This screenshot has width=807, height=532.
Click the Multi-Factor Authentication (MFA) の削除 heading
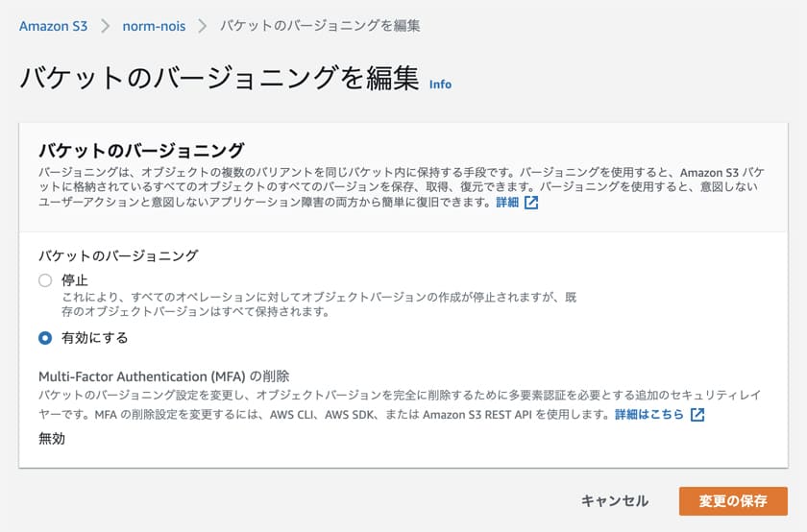[x=163, y=375]
